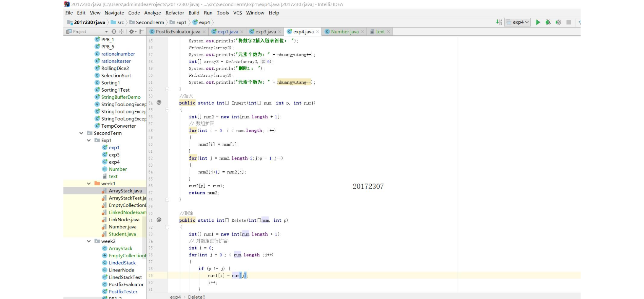644x299 pixels.
Task: Select SelectionSort in project tree
Action: pyautogui.click(x=116, y=75)
